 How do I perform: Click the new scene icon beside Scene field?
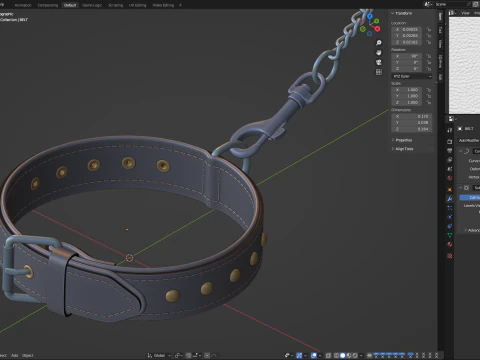click(475, 4)
